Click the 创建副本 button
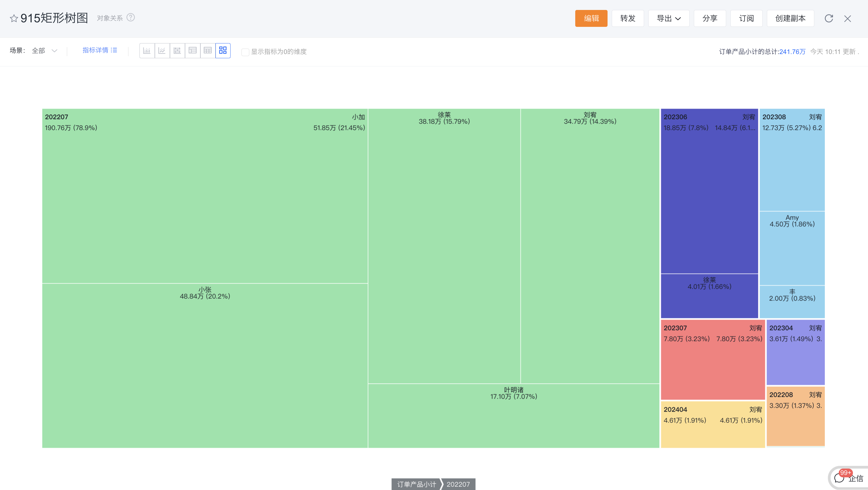This screenshot has width=868, height=490. pyautogui.click(x=790, y=18)
